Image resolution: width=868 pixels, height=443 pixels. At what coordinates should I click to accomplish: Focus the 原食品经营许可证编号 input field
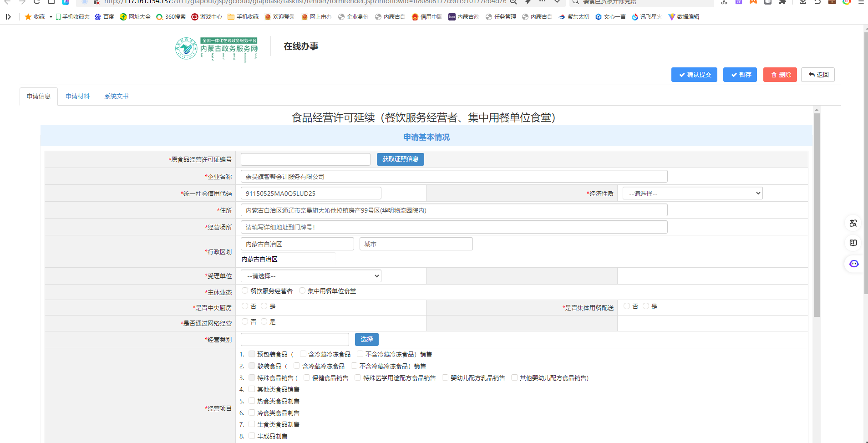305,159
